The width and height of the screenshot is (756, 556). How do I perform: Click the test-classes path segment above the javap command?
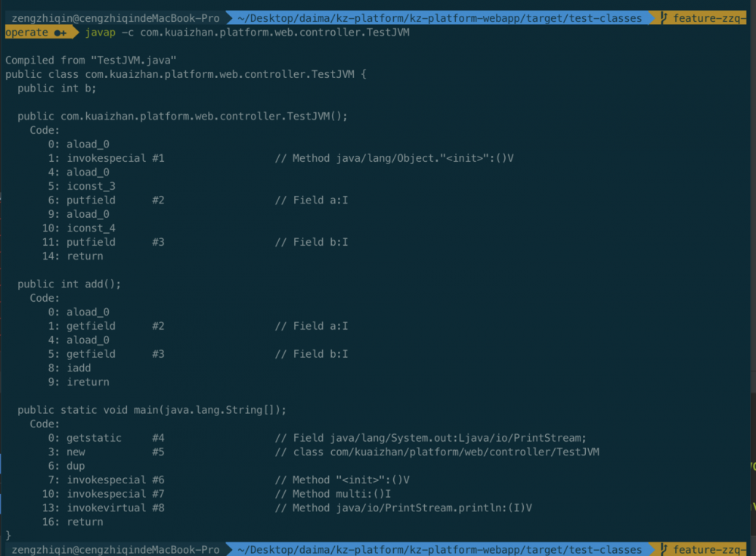pyautogui.click(x=440, y=18)
